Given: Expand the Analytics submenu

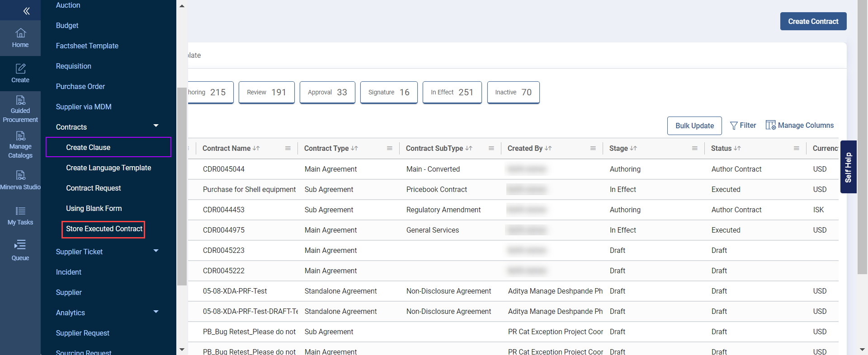Looking at the screenshot, I should pyautogui.click(x=156, y=312).
